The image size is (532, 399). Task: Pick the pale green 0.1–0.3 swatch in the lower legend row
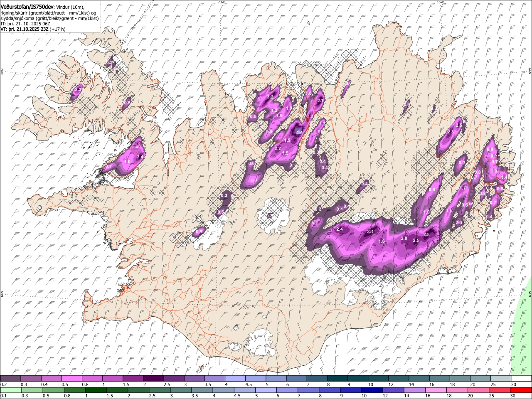pyautogui.click(x=12, y=390)
